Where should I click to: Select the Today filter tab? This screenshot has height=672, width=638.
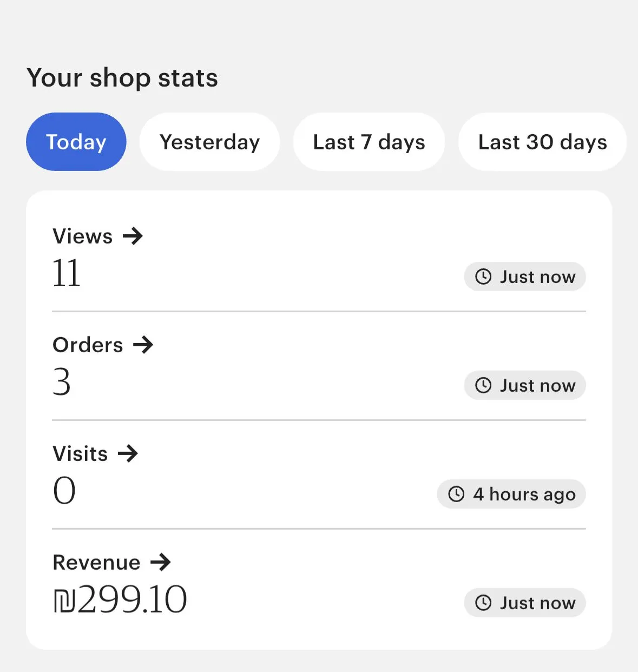tap(76, 142)
